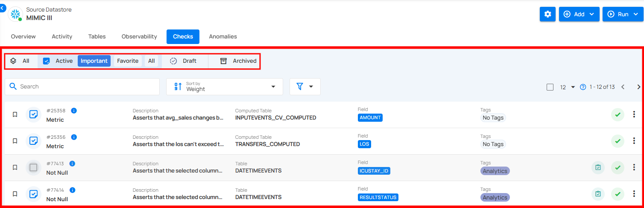The image size is (644, 208).
Task: Select the Checks tab
Action: (x=183, y=37)
